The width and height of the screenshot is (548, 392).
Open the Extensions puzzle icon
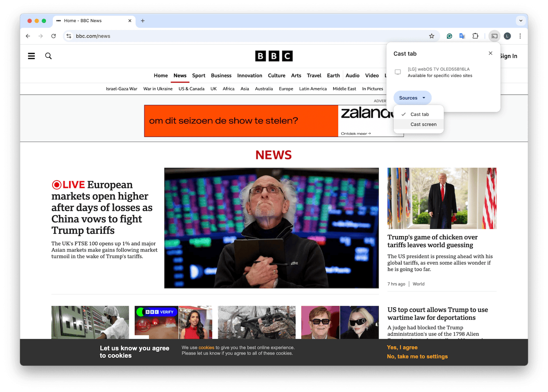(x=475, y=36)
